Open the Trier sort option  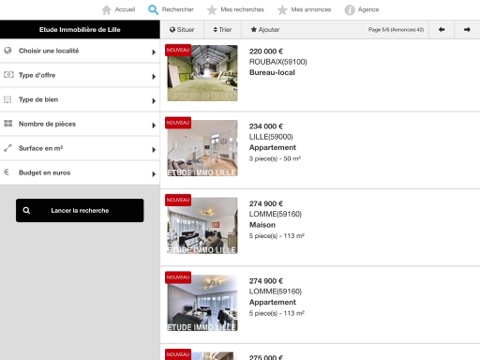tap(222, 29)
